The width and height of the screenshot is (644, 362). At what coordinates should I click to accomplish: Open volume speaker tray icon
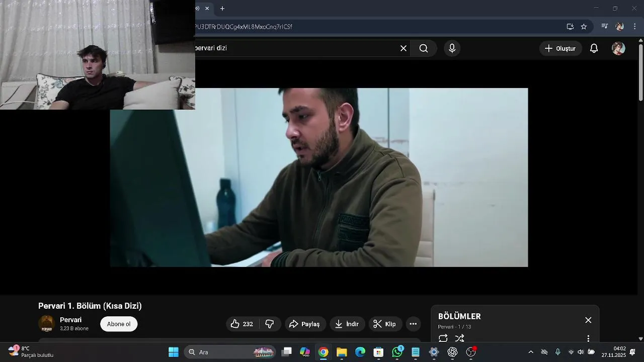click(x=581, y=352)
